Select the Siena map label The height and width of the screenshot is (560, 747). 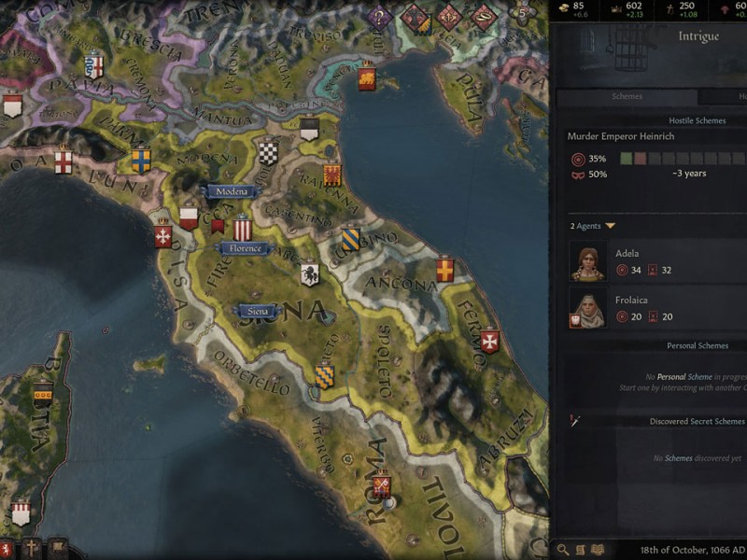pyautogui.click(x=258, y=311)
